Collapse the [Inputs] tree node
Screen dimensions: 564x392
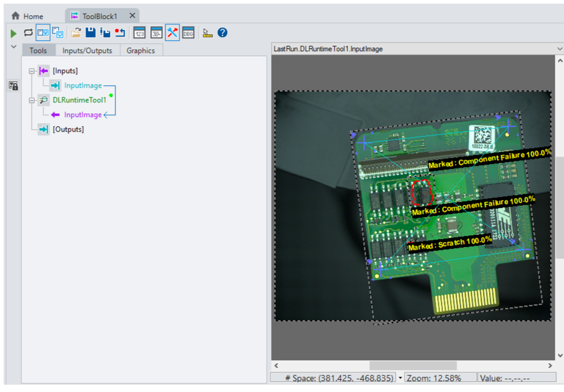31,71
